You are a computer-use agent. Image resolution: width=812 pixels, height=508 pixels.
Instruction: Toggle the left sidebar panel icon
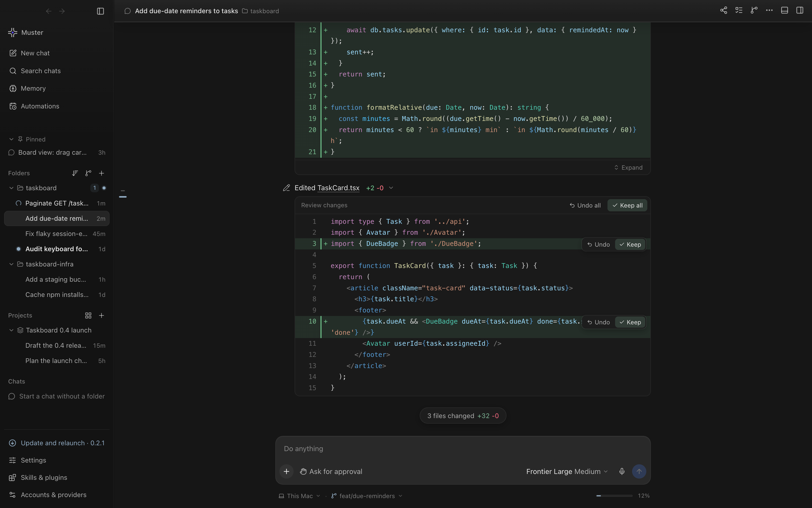[x=100, y=11]
